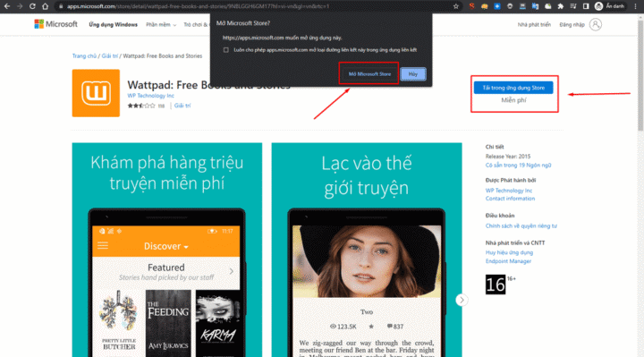Expand the Phần mềm dropdown menu

click(x=161, y=25)
